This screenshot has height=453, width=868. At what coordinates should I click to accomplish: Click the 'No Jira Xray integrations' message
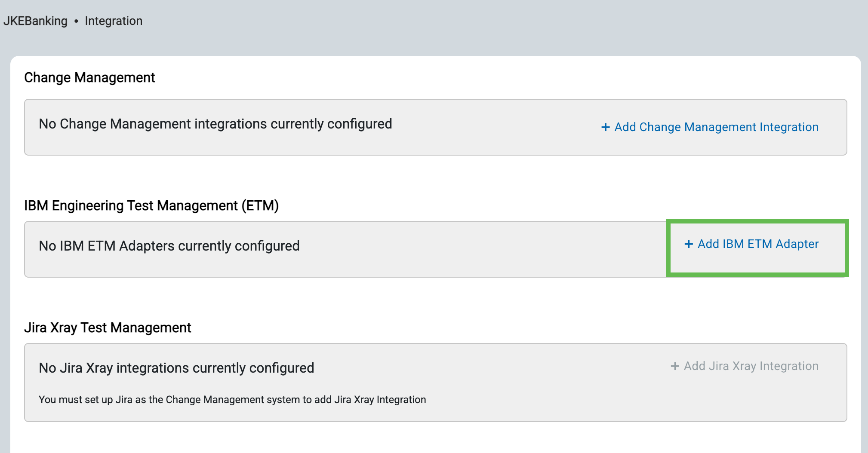176,368
